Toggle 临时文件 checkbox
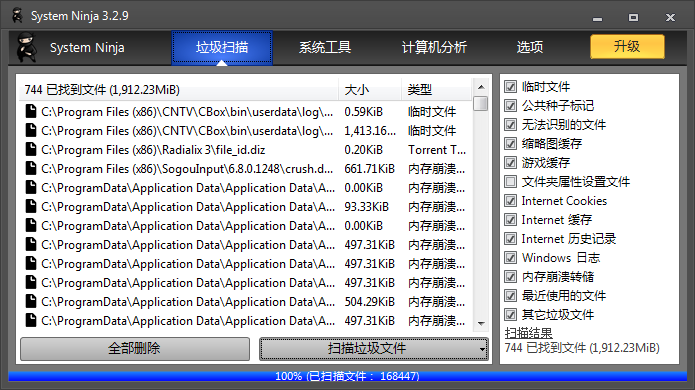The image size is (695, 390). click(510, 86)
